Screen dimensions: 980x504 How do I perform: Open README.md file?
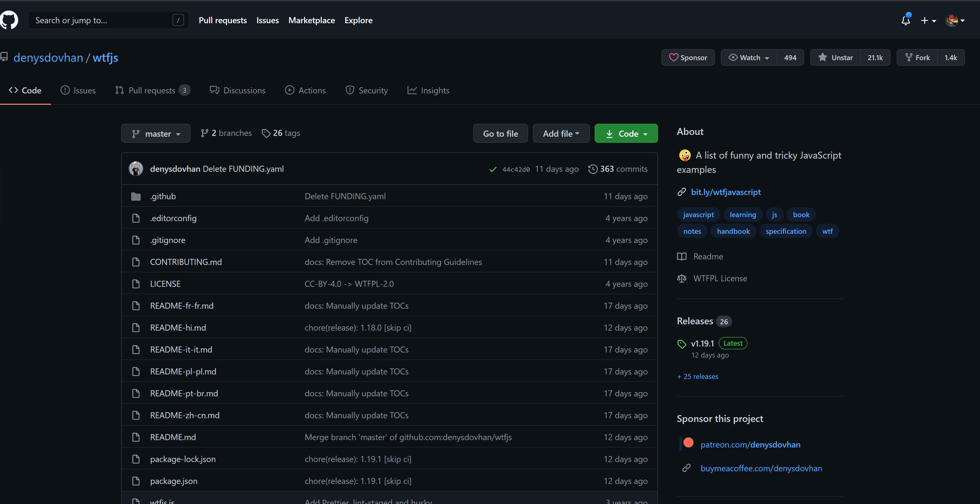pos(173,437)
